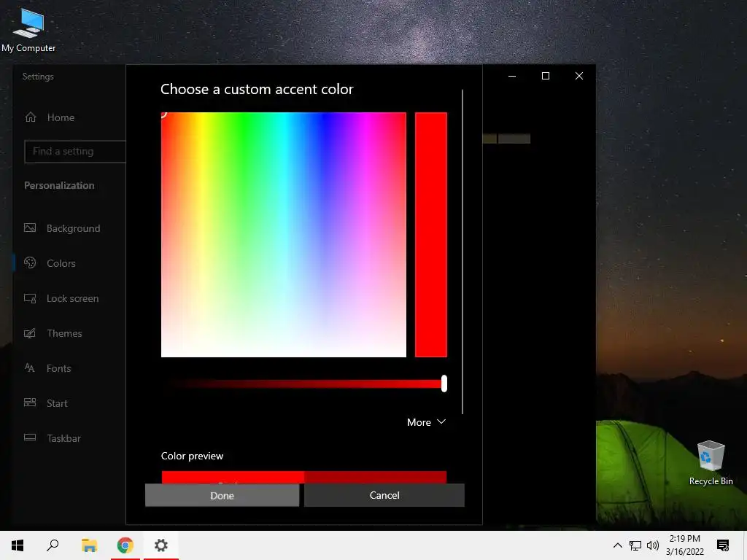This screenshot has width=747, height=560.
Task: Click the Taskbar bar icon
Action: click(x=30, y=437)
